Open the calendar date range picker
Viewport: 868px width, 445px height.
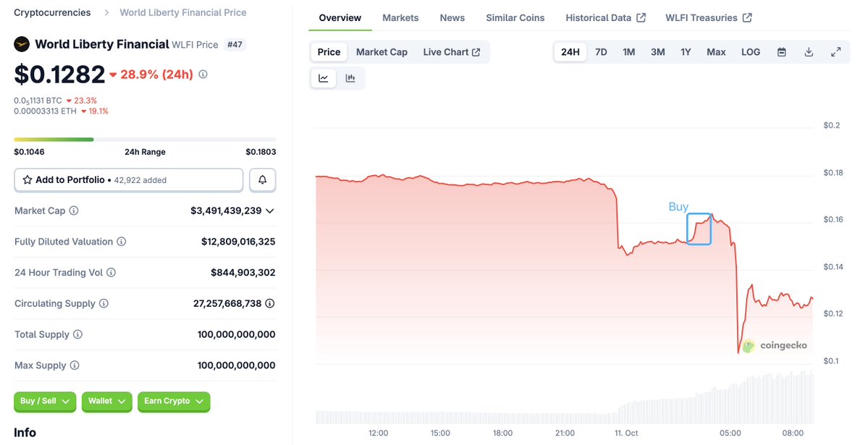782,52
